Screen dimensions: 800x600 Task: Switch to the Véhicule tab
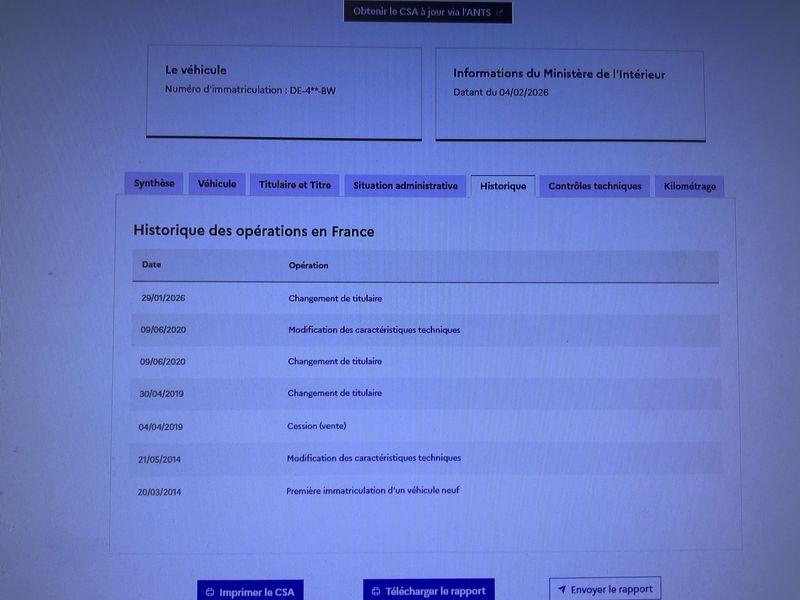click(217, 184)
